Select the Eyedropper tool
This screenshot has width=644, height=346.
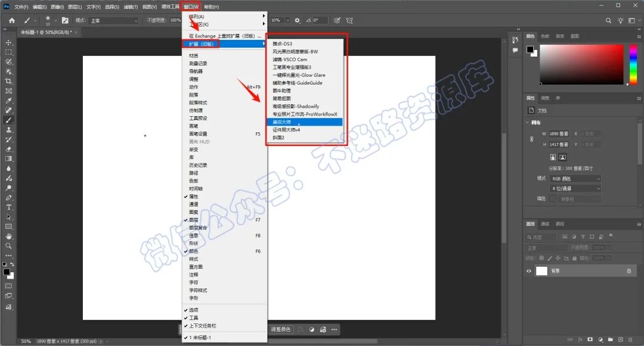[x=8, y=101]
